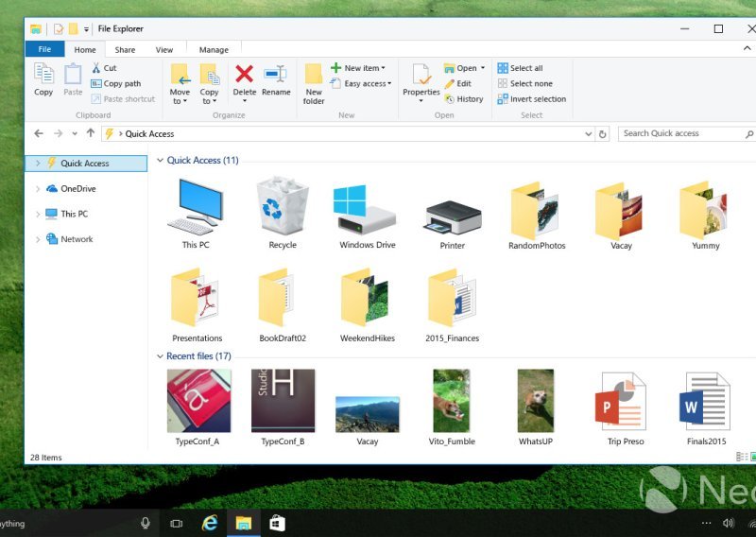Create a New folder
The image size is (756, 537).
[x=314, y=84]
